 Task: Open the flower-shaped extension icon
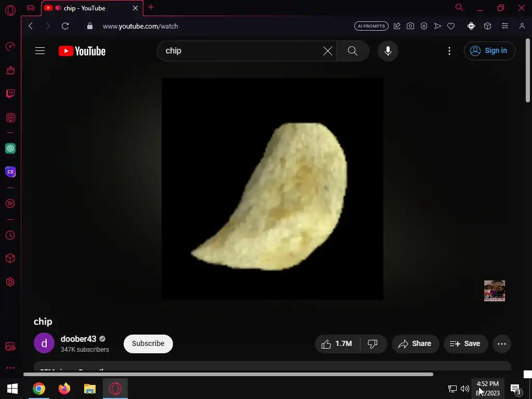coord(471,26)
